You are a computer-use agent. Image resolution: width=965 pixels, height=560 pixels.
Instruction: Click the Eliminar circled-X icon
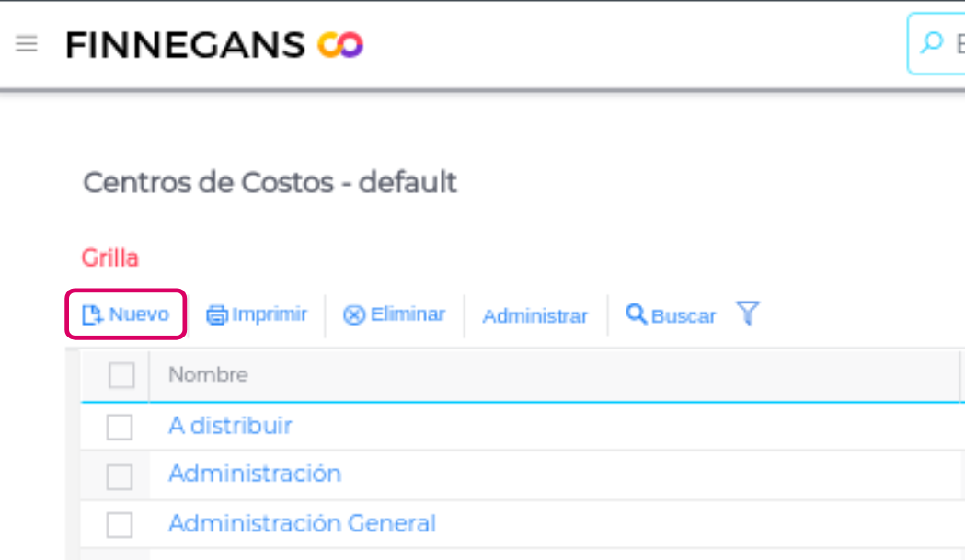pyautogui.click(x=354, y=315)
